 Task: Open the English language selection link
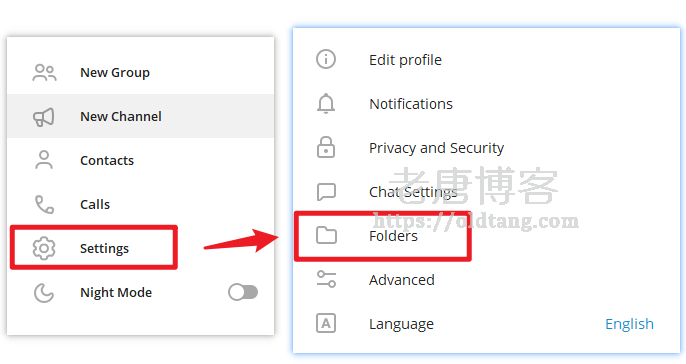(629, 324)
